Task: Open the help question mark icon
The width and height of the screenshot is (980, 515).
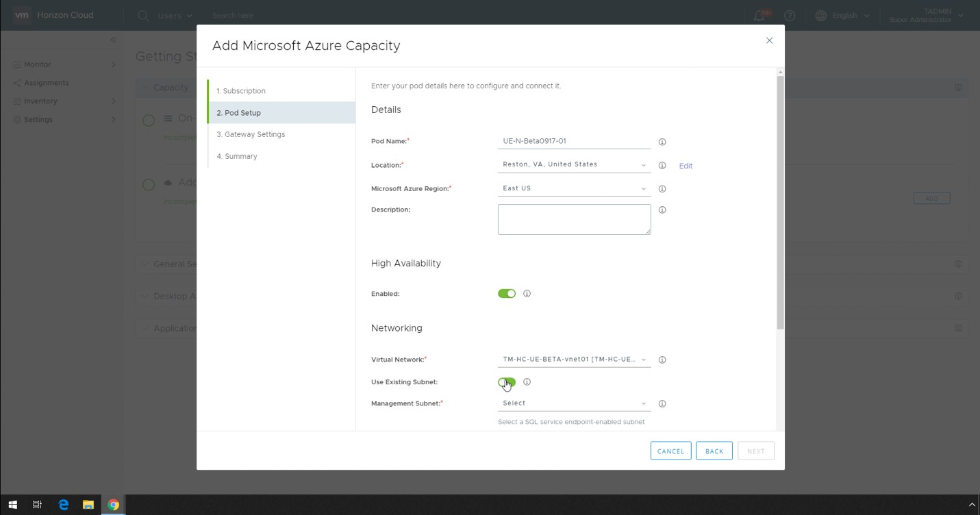Action: pos(790,15)
